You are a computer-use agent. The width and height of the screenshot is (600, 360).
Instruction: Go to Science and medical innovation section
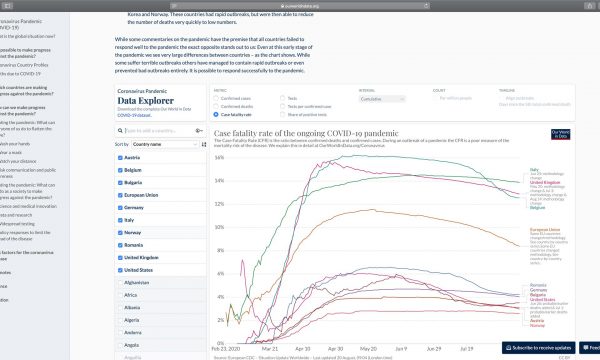[28, 206]
